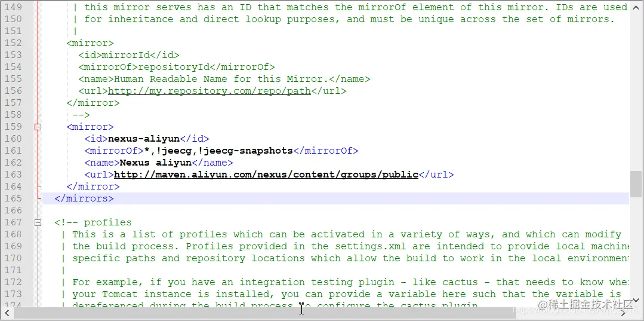
Task: Click the closing </mirror> tag on line 157
Action: point(93,103)
